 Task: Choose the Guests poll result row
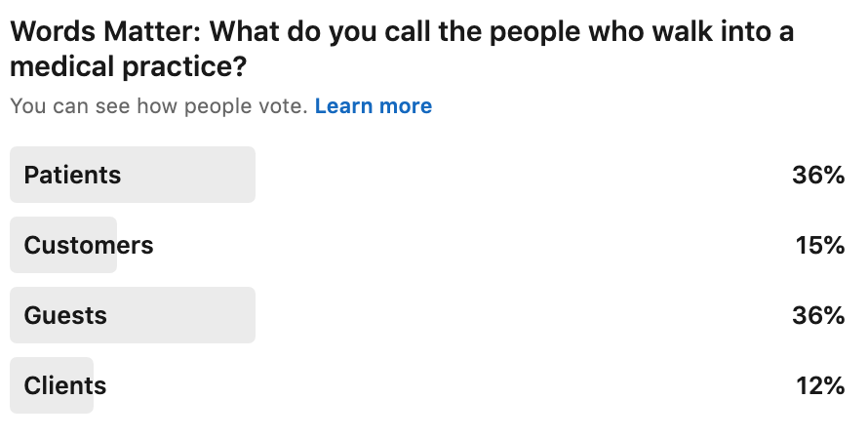[x=427, y=315]
